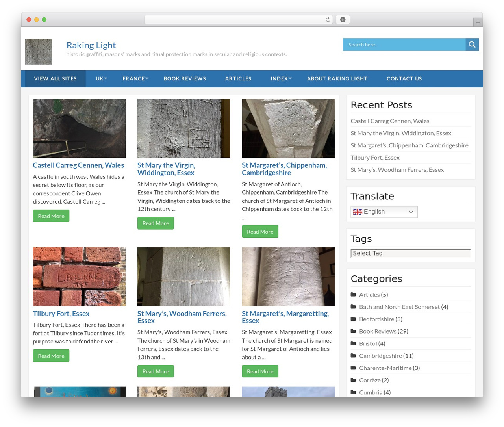Click Read More under St Margaret's, Chippenham
Image resolution: width=504 pixels, height=427 pixels.
point(260,232)
